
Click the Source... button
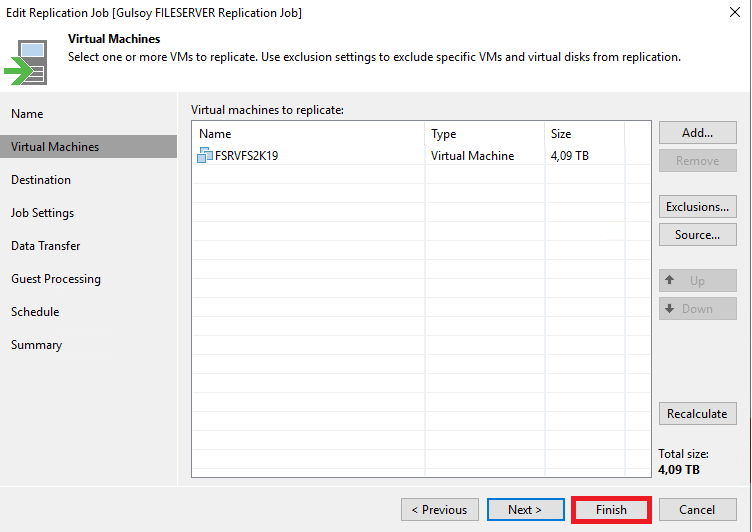click(697, 235)
